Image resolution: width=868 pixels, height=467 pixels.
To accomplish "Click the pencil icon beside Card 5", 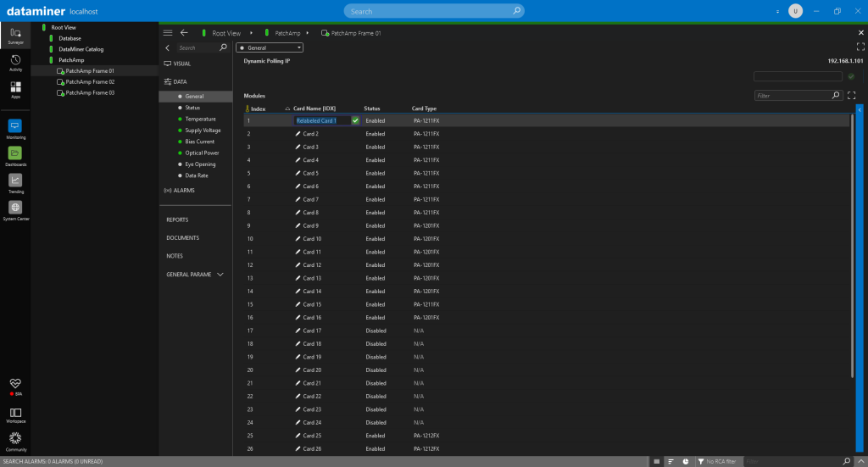I will coord(298,173).
